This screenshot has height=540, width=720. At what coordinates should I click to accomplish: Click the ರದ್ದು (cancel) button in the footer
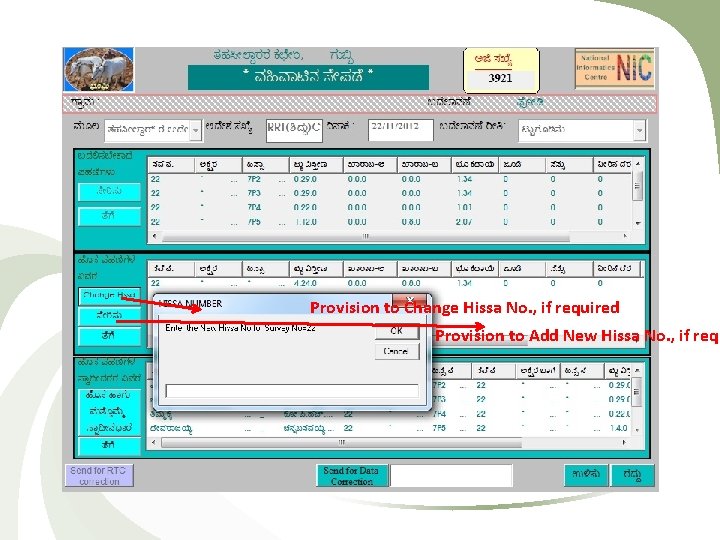point(633,475)
